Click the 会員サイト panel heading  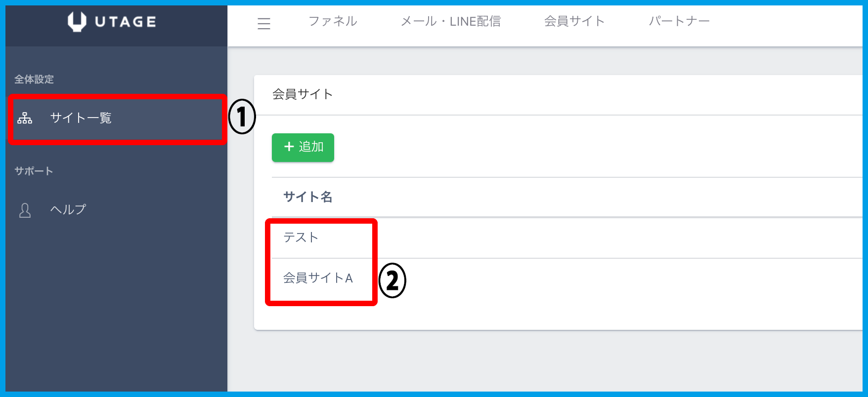pyautogui.click(x=303, y=94)
